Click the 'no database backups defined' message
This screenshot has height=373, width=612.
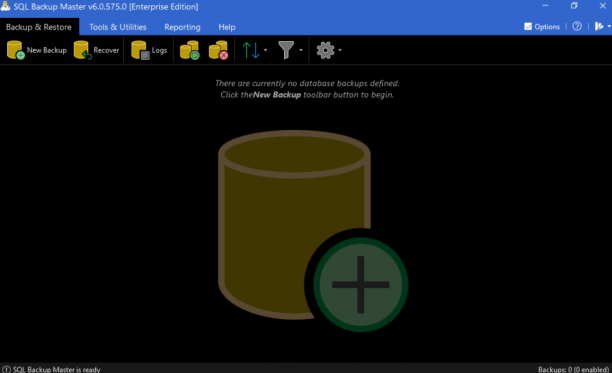click(x=307, y=83)
